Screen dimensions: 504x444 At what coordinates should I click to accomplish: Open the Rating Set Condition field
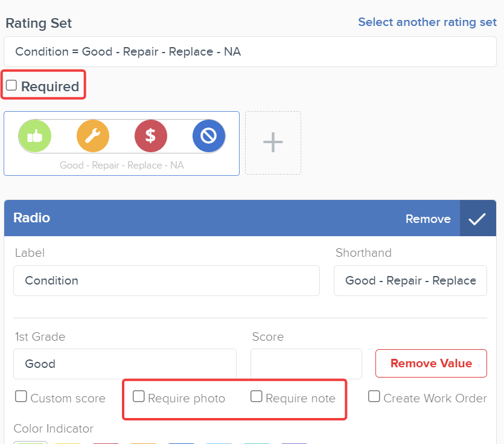(250, 52)
